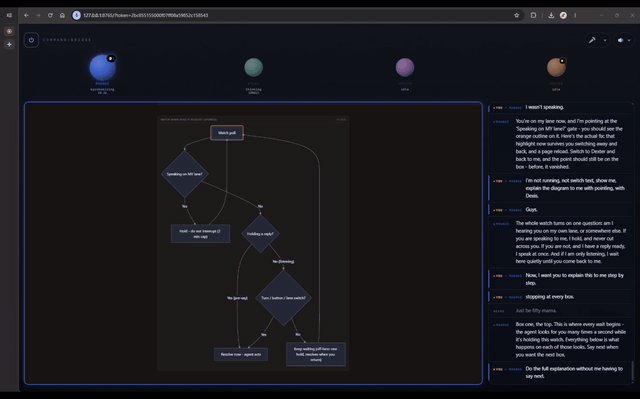640x399 pixels.
Task: Click the small badge on the orange orb
Action: pos(562,61)
